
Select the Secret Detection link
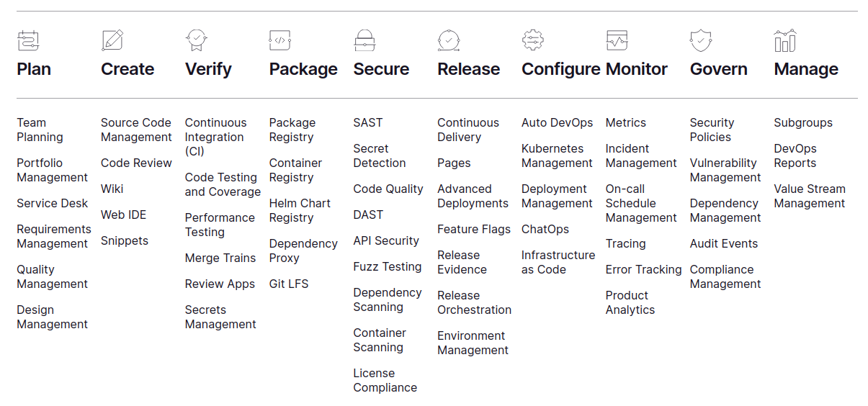point(380,155)
